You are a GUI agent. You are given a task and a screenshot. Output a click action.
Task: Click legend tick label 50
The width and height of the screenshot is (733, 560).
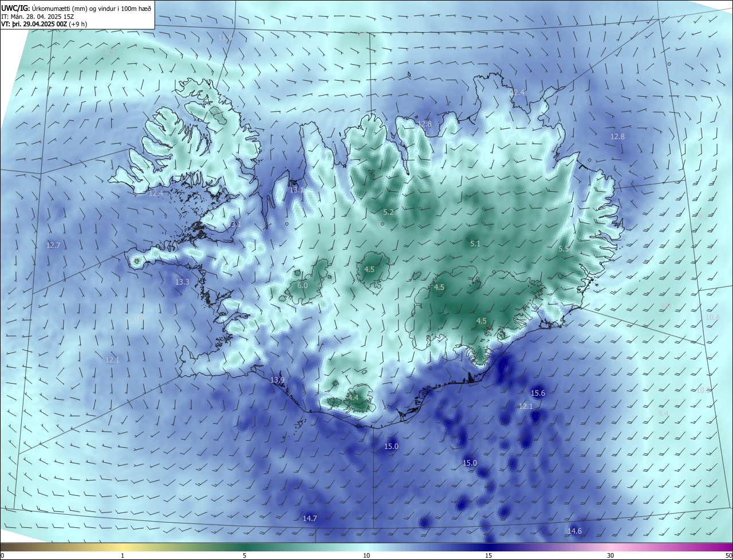(728, 555)
